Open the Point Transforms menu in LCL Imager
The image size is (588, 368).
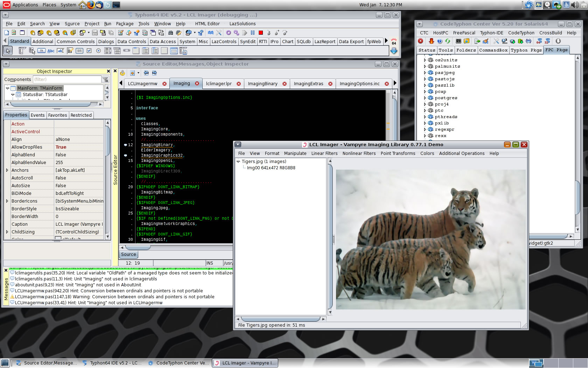point(398,154)
